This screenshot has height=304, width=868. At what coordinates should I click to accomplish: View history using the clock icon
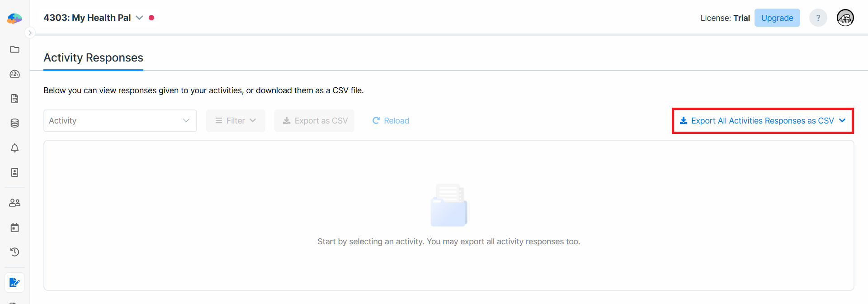pyautogui.click(x=14, y=252)
